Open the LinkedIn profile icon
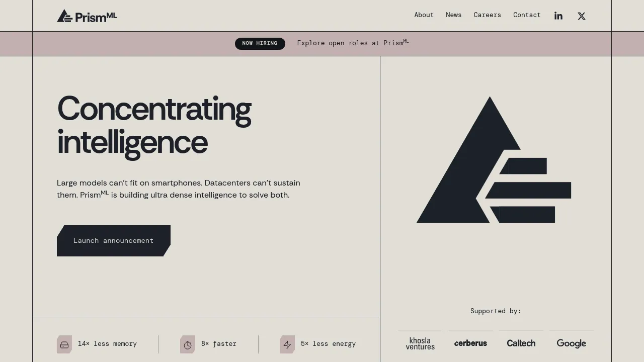 558,16
